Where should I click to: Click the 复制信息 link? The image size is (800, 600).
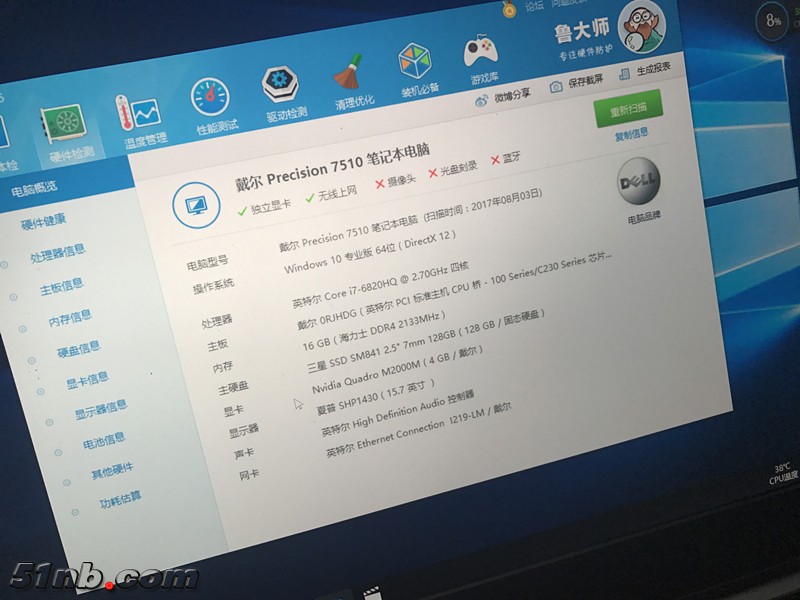click(631, 134)
